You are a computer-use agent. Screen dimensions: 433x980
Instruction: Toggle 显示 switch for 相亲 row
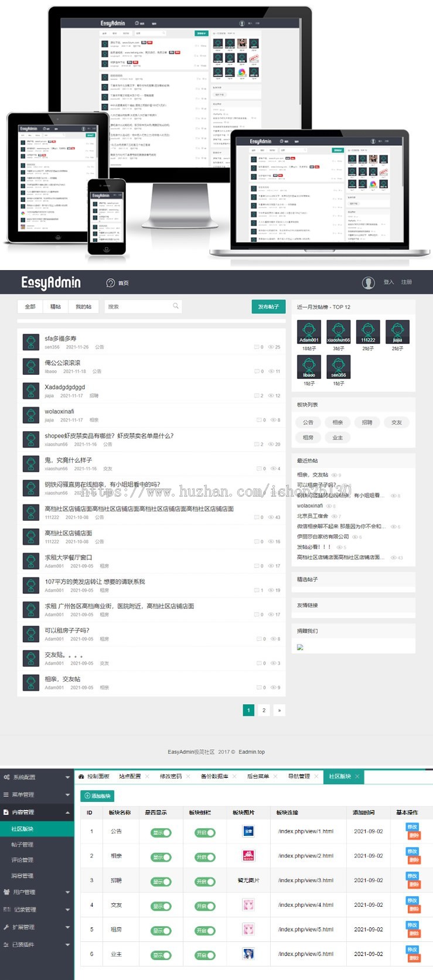click(x=161, y=857)
